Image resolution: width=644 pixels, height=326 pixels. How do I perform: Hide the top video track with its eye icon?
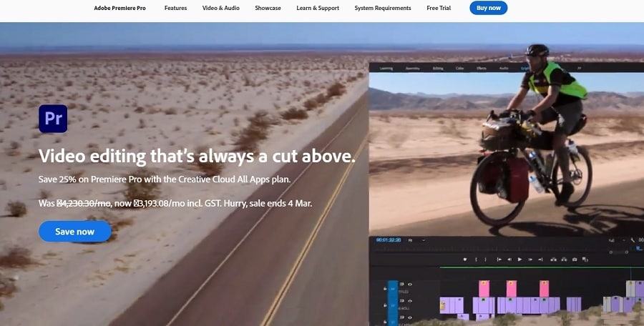point(410,284)
